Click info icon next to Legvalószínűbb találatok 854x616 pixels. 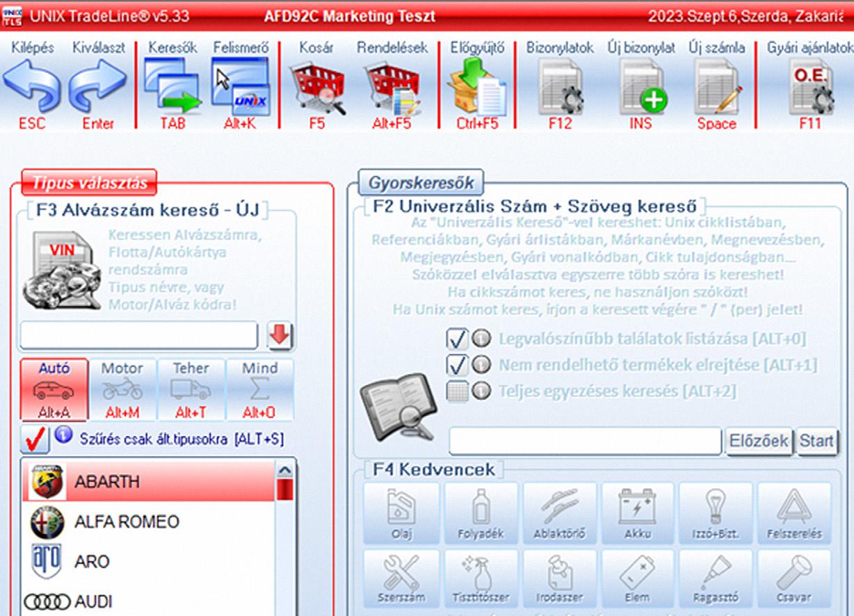point(481,339)
